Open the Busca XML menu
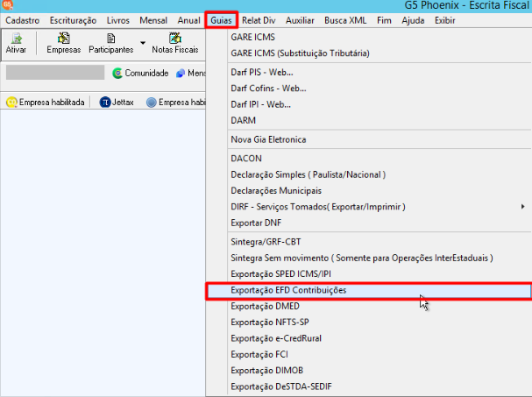Viewport: 532px width, 397px height. point(345,20)
